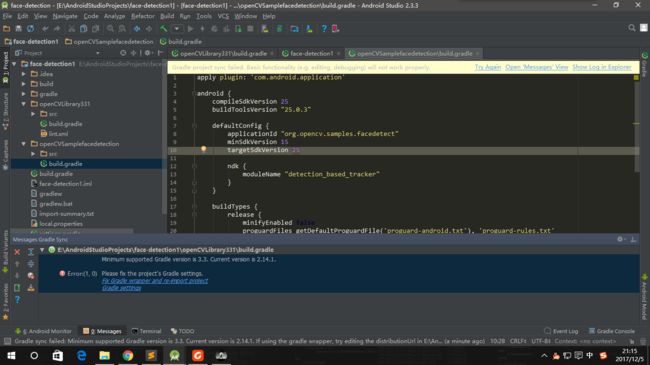Image resolution: width=650 pixels, height=365 pixels.
Task: Click the red X close icon in Messages panel
Action: (x=17, y=252)
